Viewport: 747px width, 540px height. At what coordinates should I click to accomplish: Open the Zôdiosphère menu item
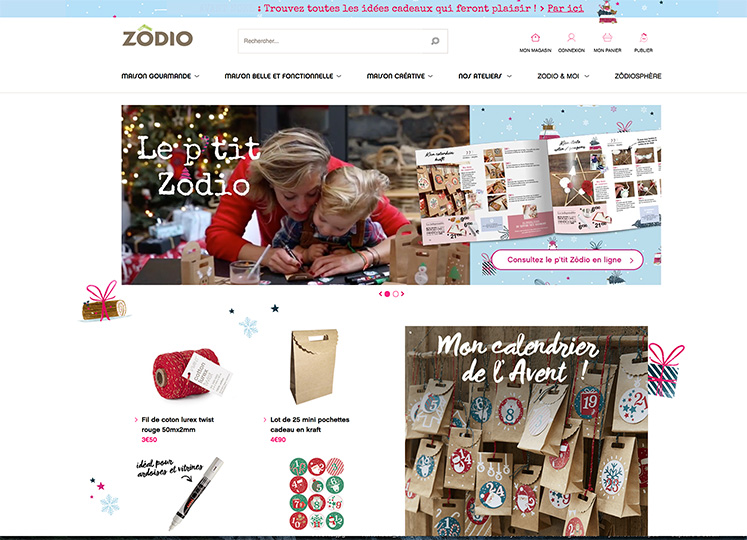tap(638, 76)
